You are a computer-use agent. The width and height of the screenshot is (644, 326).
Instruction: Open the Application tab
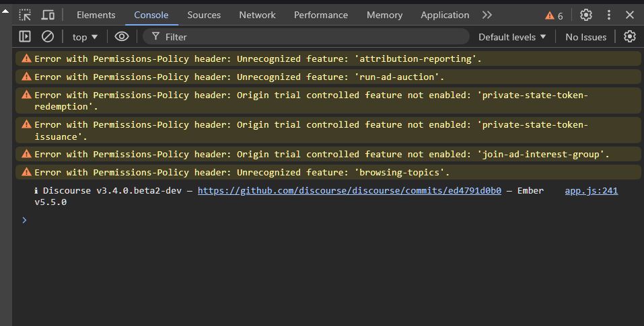pos(445,15)
